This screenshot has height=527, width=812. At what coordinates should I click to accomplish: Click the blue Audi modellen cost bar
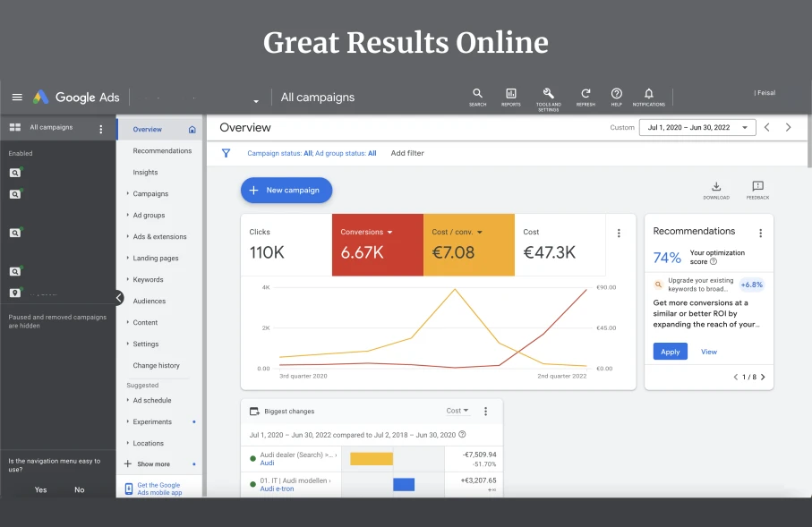coord(404,485)
